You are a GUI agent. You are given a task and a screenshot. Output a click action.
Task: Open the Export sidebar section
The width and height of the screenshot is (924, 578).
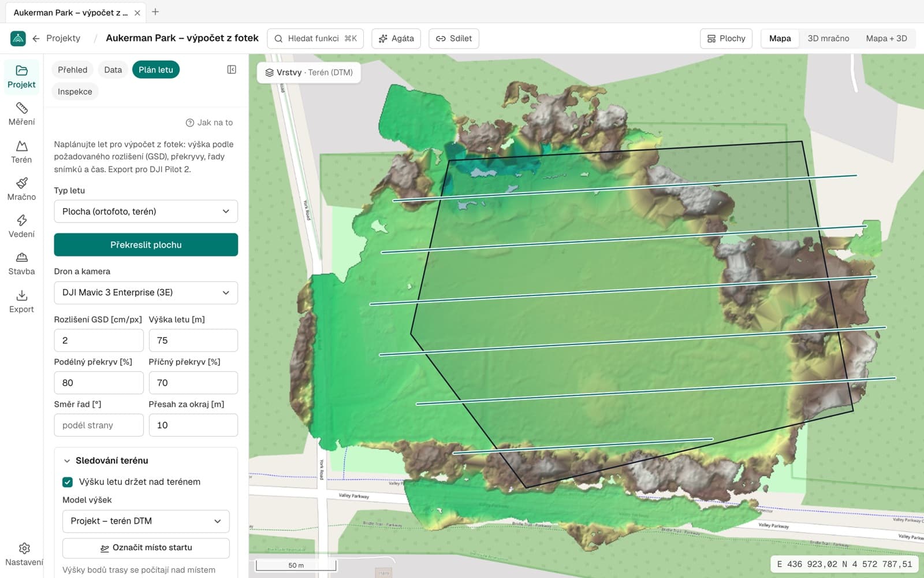(21, 302)
